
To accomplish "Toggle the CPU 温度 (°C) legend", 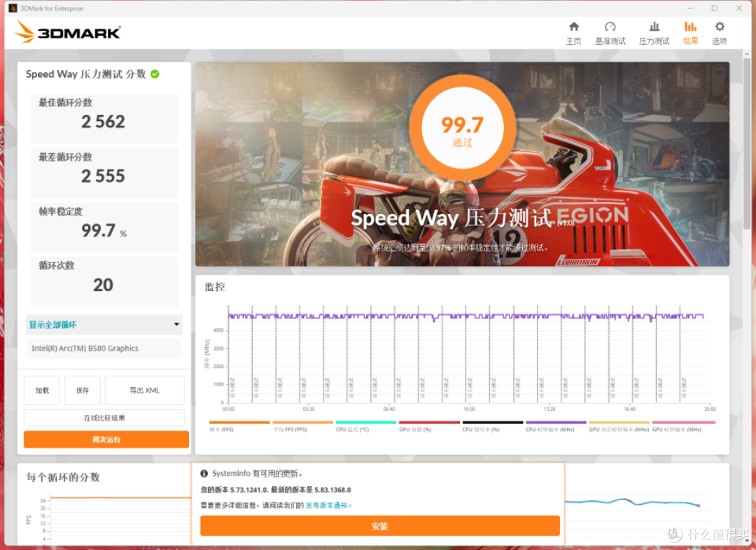I will (x=366, y=426).
